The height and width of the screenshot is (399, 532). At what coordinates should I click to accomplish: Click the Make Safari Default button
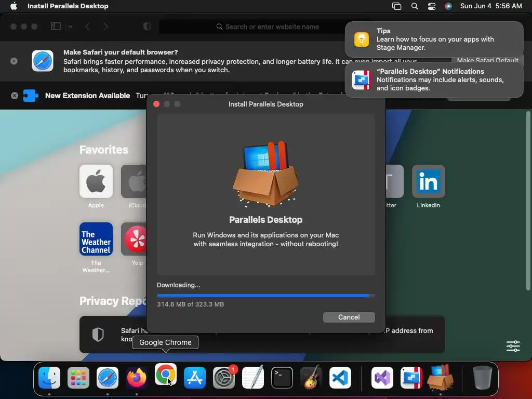pyautogui.click(x=487, y=60)
